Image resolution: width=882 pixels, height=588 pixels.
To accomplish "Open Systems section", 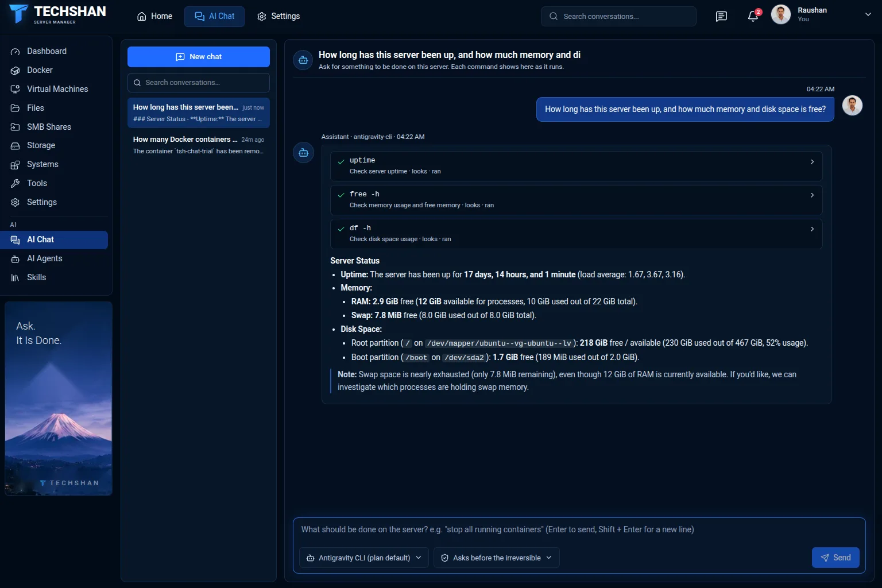I will [x=55, y=164].
